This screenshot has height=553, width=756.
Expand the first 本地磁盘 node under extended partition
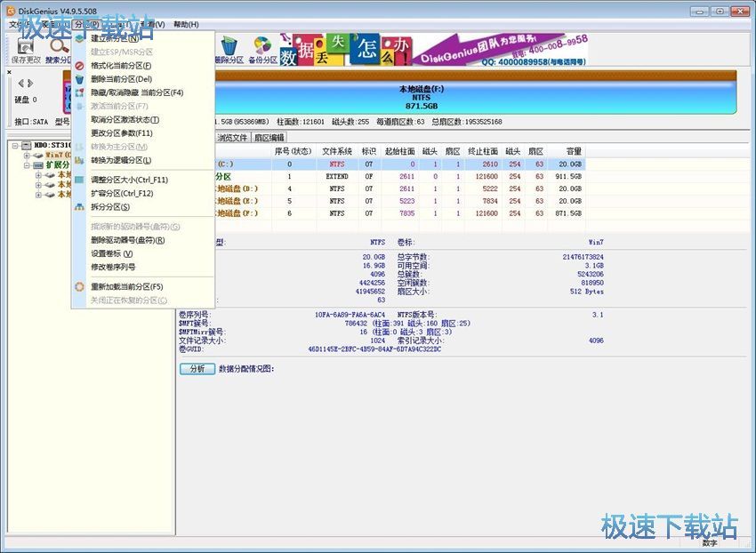click(38, 175)
